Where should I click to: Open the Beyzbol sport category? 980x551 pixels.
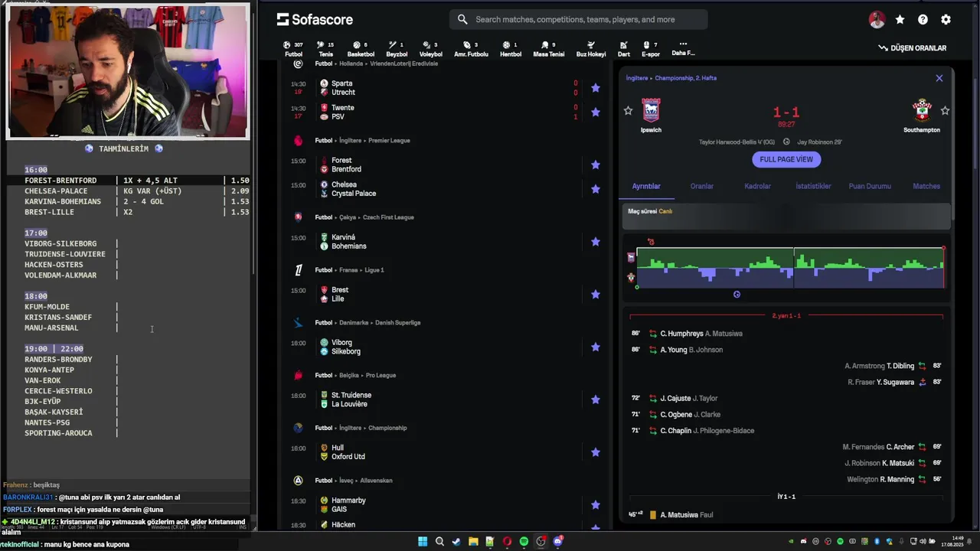pos(397,49)
